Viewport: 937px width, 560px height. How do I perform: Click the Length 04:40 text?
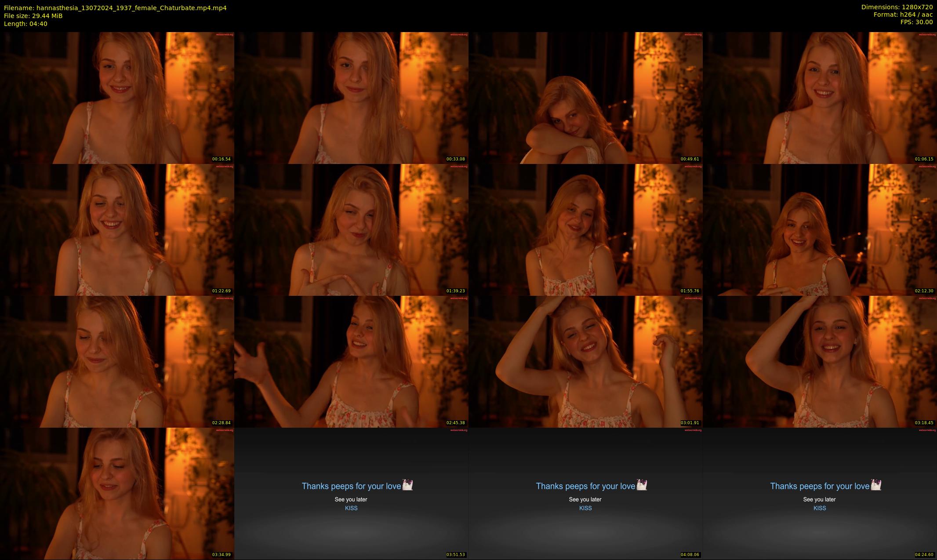[x=25, y=24]
